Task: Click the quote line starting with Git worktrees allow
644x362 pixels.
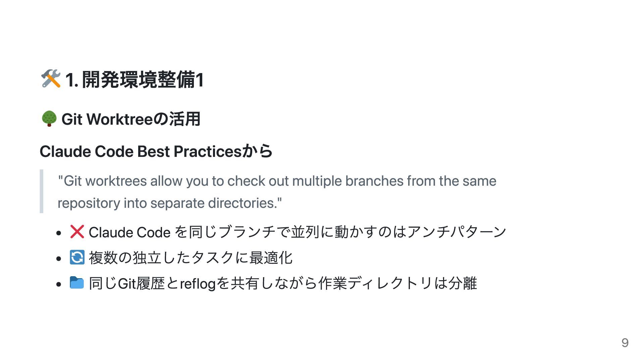Action: pyautogui.click(x=277, y=181)
